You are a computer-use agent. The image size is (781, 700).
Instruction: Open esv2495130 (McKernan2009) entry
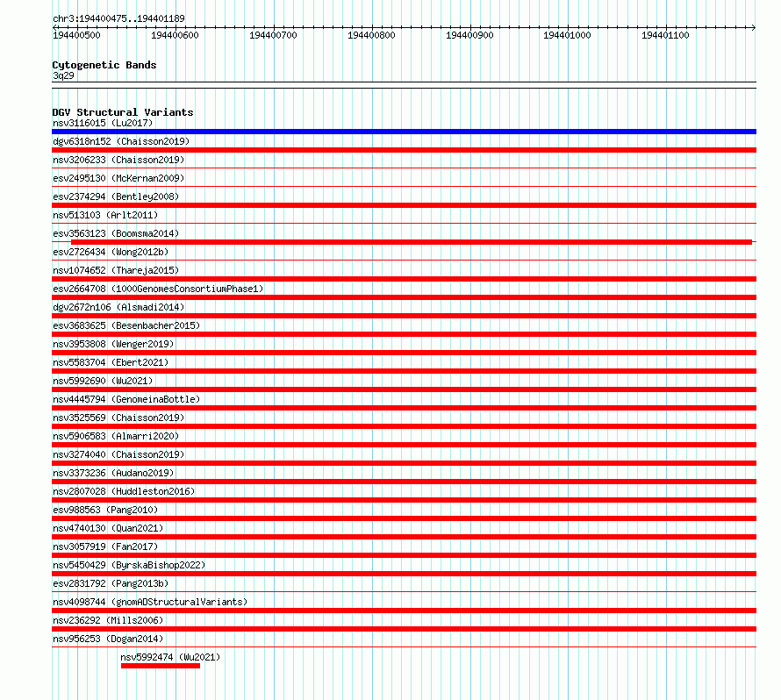pos(118,178)
